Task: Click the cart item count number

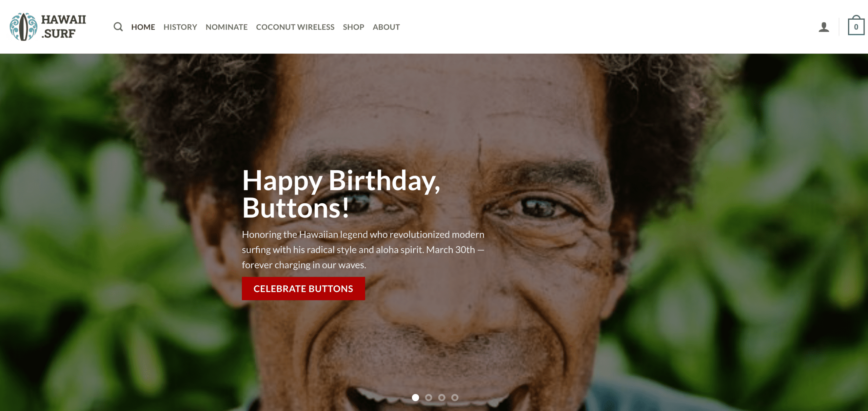Action: (856, 27)
